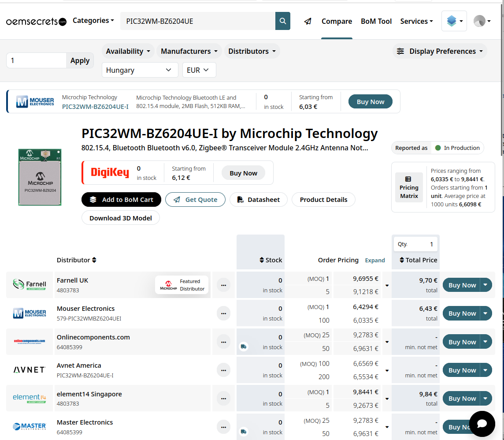Click Download 3D Model
Image resolution: width=504 pixels, height=440 pixels.
coord(121,218)
